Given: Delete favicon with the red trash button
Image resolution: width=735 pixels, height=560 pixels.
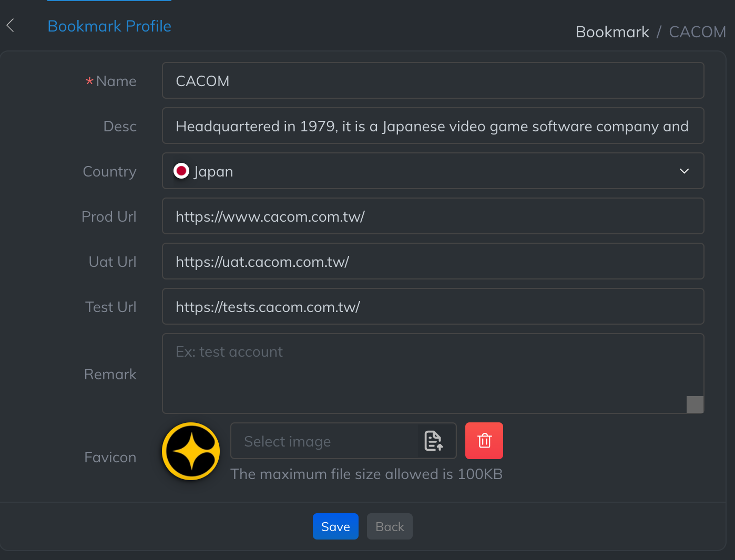Looking at the screenshot, I should click(484, 441).
